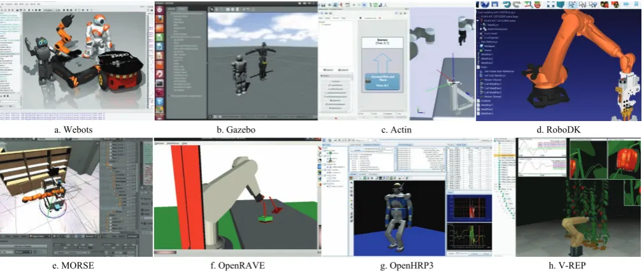Select the Home target in RoboDK tree
The image size is (644, 274).
[486, 50]
